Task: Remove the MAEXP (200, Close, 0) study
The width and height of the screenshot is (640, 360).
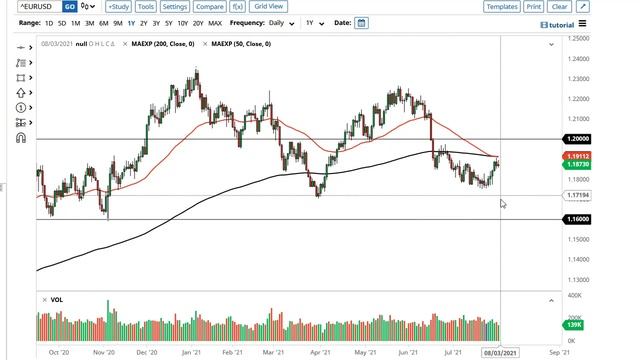Action: coord(125,44)
